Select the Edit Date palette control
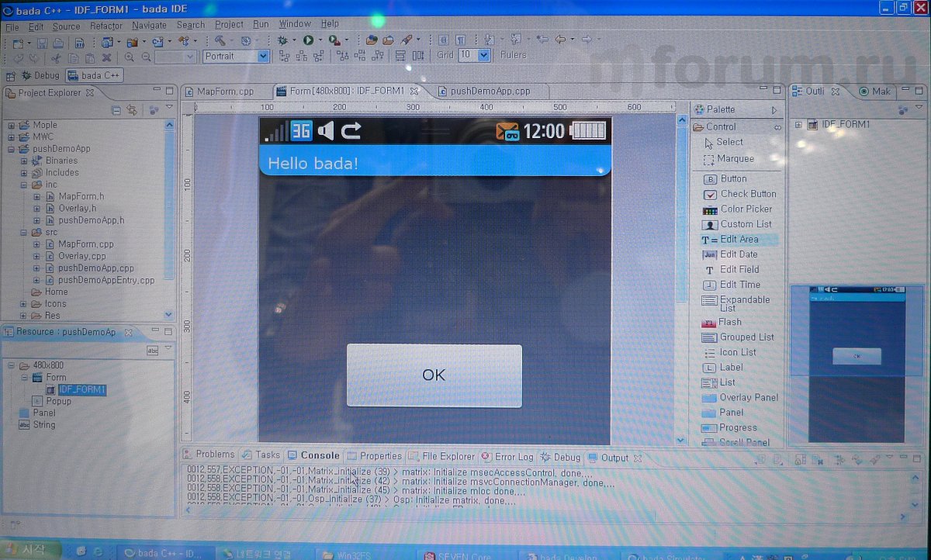The height and width of the screenshot is (560, 931). (729, 254)
